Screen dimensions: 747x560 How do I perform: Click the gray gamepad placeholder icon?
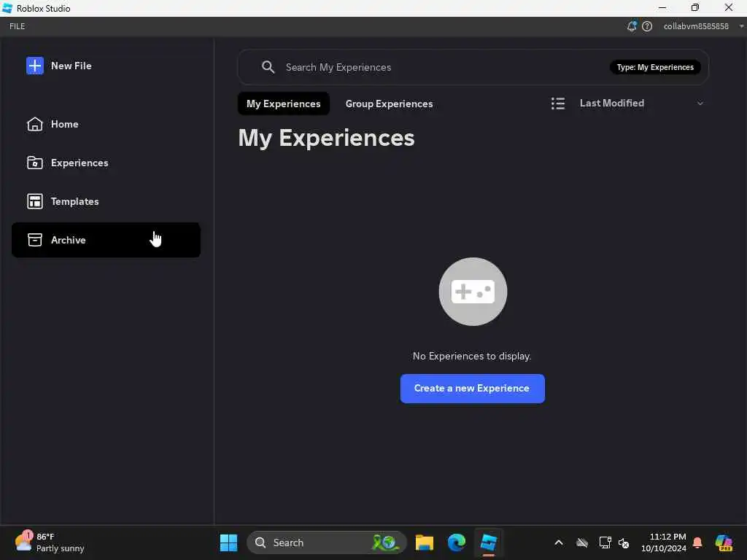pyautogui.click(x=473, y=292)
